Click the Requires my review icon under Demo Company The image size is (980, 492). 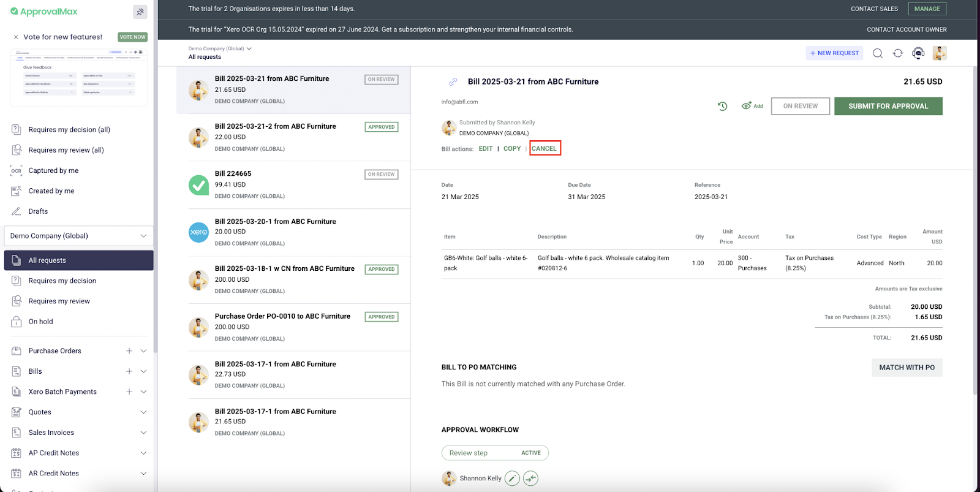click(x=17, y=301)
